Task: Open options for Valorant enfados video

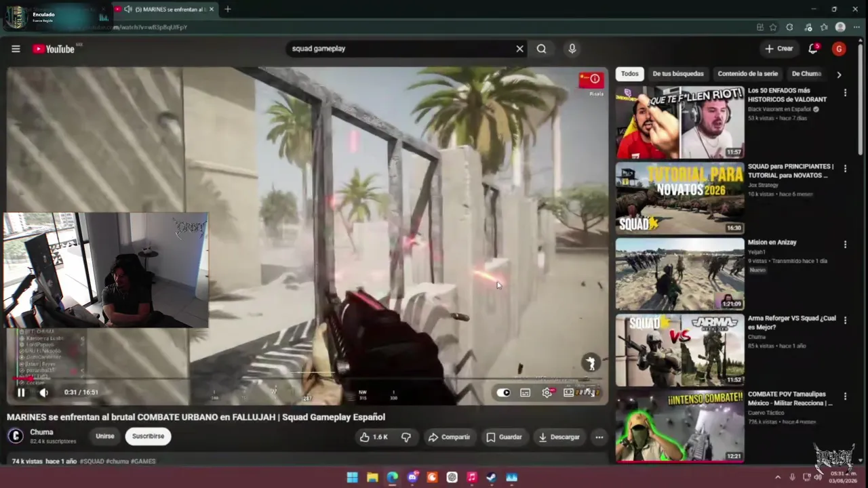Action: tap(845, 93)
